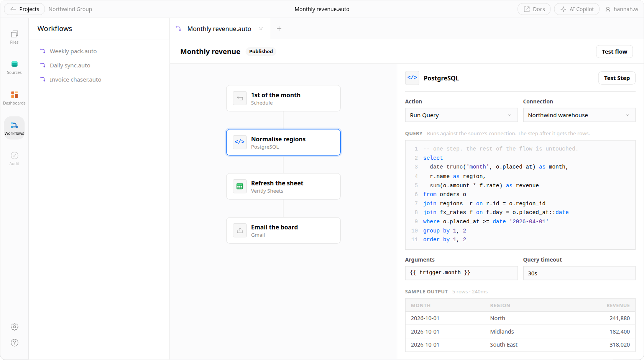The height and width of the screenshot is (360, 644).
Task: Open the Connection Northwind warehouse dropdown
Action: [x=579, y=115]
